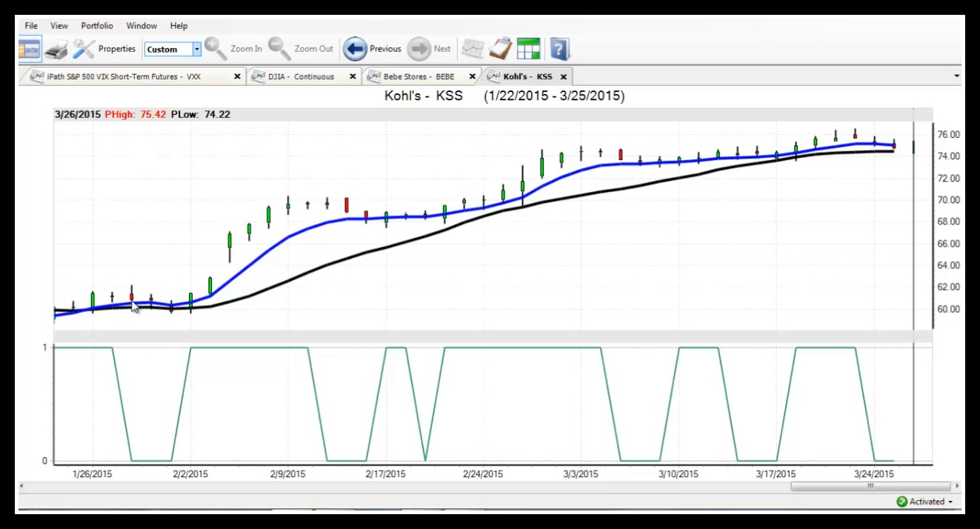980x529 pixels.
Task: Click the chart icon on the DJIA tab
Action: click(x=259, y=76)
